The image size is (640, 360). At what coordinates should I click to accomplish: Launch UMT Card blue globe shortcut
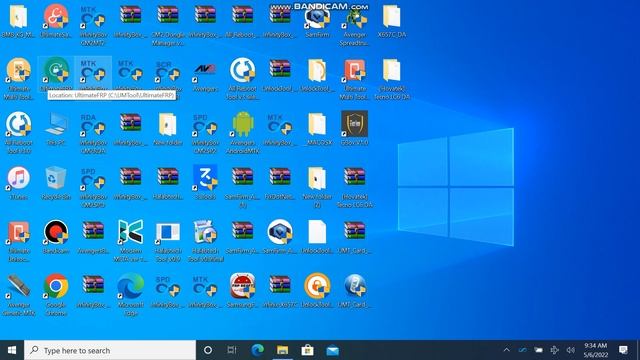click(354, 291)
